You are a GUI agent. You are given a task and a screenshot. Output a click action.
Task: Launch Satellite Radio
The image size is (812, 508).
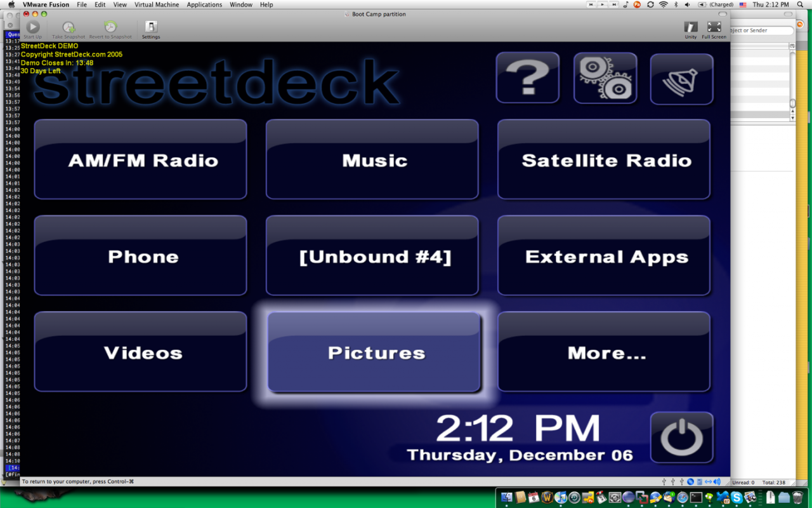pyautogui.click(x=604, y=159)
